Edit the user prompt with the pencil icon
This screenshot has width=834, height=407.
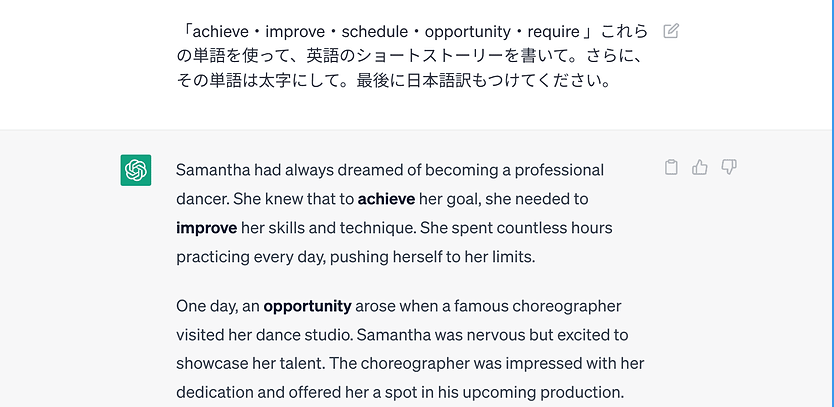tap(671, 31)
